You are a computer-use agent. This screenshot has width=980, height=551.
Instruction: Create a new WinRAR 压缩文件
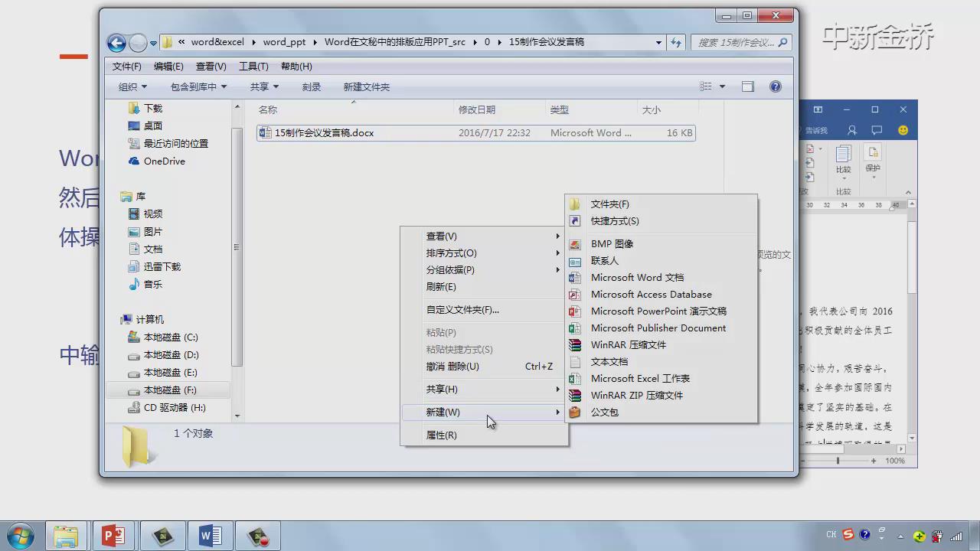coord(661,344)
